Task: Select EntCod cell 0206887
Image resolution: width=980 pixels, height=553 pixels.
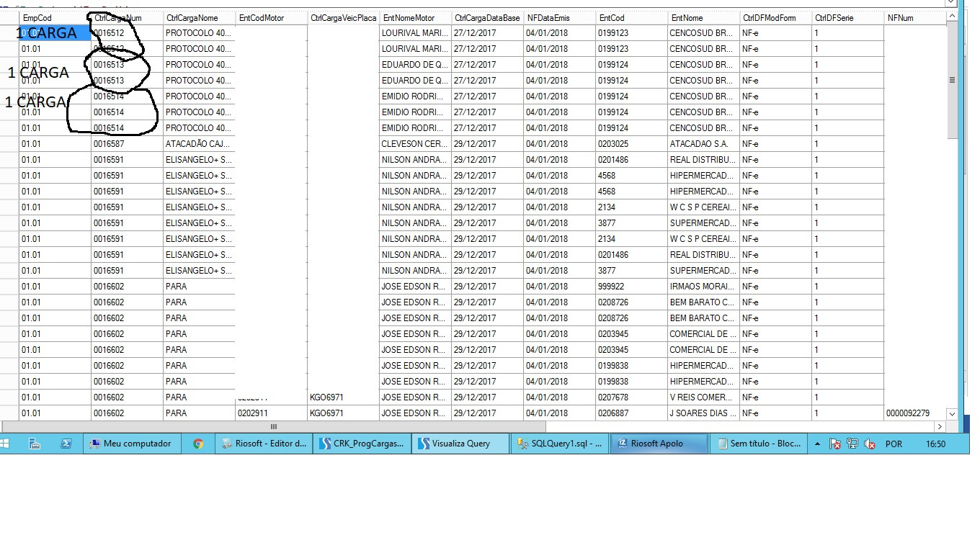Action: coord(631,413)
